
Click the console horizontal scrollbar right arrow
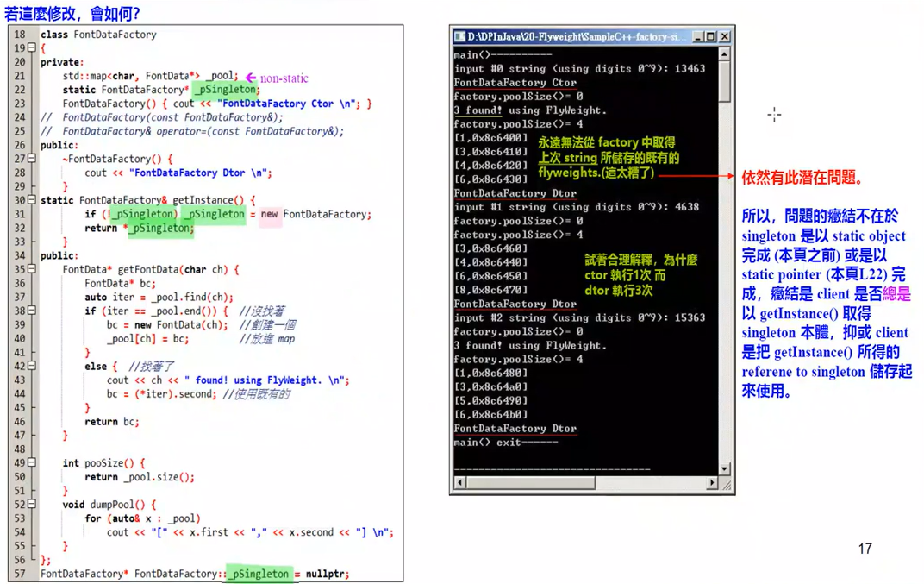(712, 482)
